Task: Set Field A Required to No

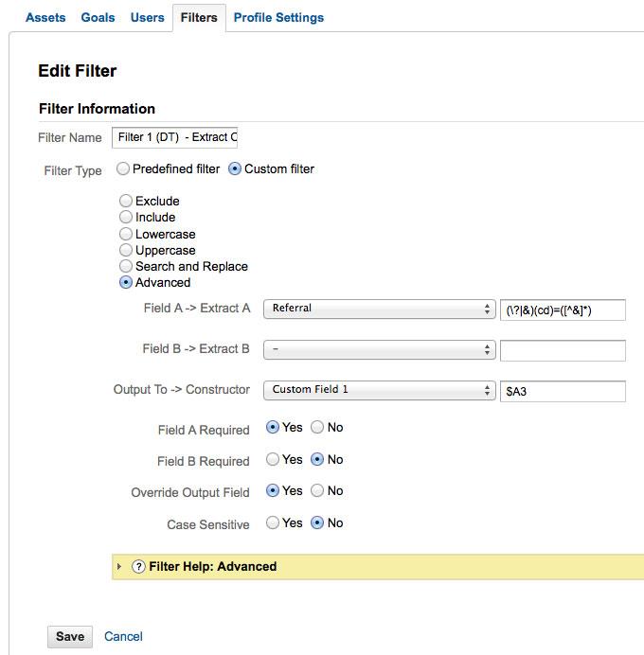Action: (x=317, y=428)
